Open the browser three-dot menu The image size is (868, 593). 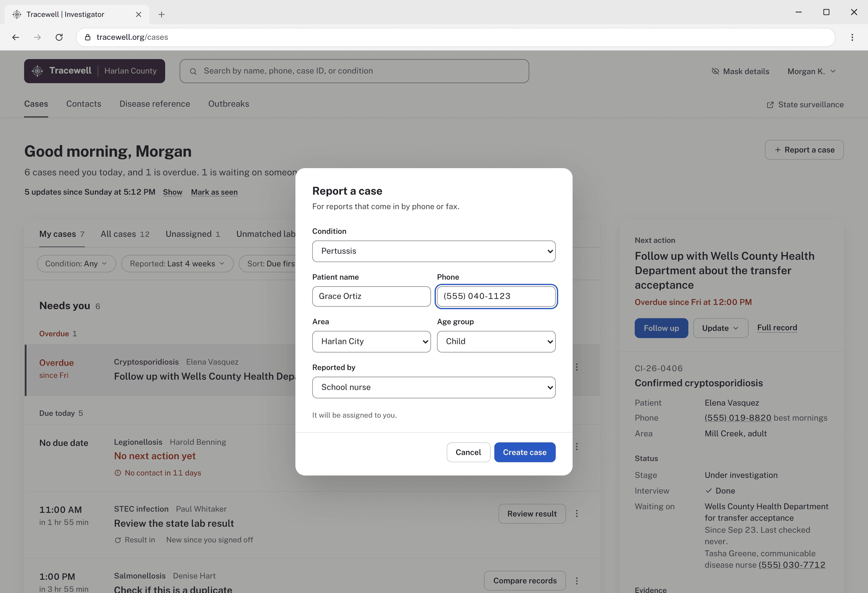[852, 37]
